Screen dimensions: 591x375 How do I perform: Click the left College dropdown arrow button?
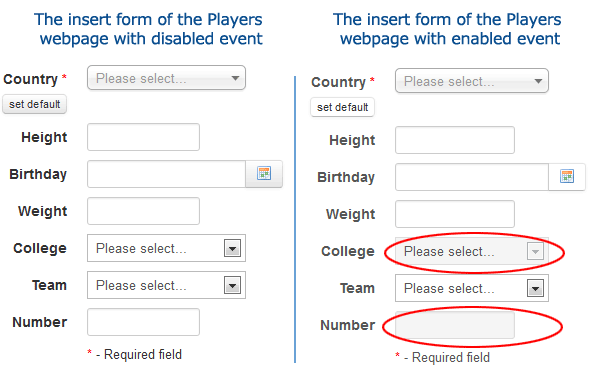232,248
